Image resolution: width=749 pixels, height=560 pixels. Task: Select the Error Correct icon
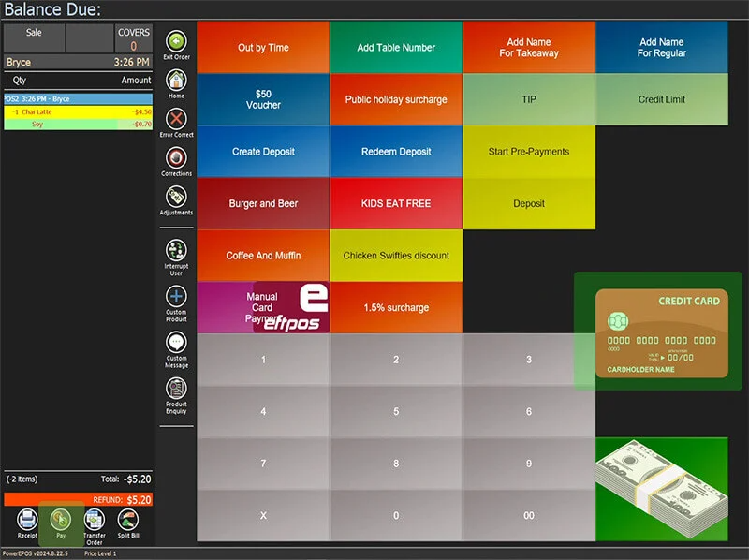(176, 119)
